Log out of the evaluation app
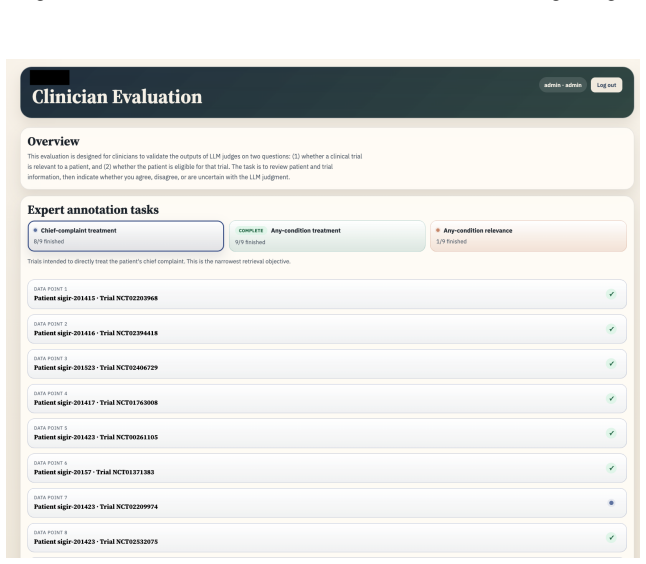 (606, 85)
